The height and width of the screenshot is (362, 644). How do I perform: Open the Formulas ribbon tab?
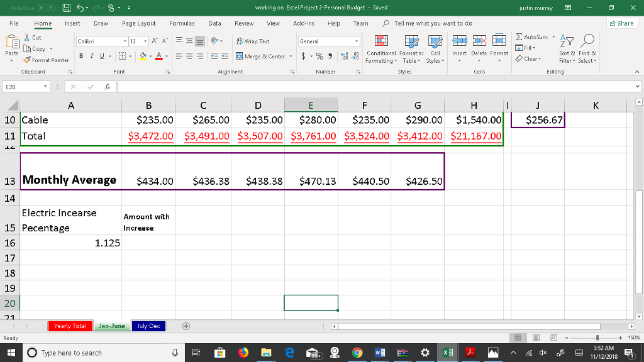pyautogui.click(x=182, y=23)
